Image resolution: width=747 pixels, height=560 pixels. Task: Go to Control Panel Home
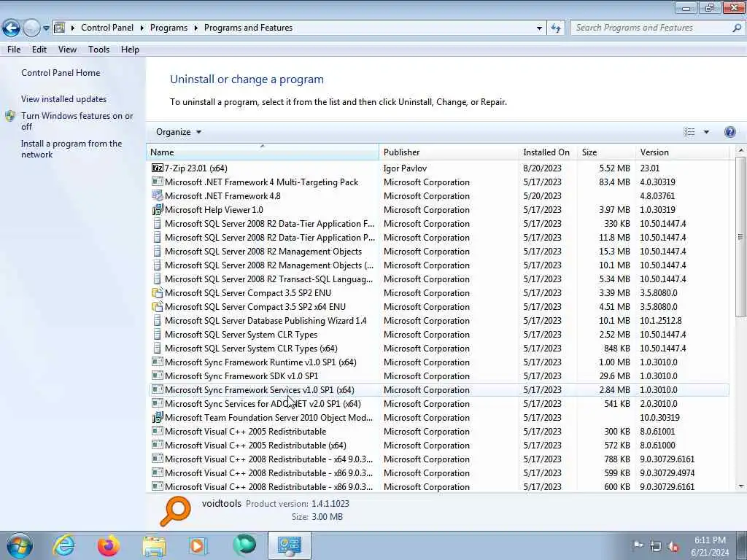61,73
